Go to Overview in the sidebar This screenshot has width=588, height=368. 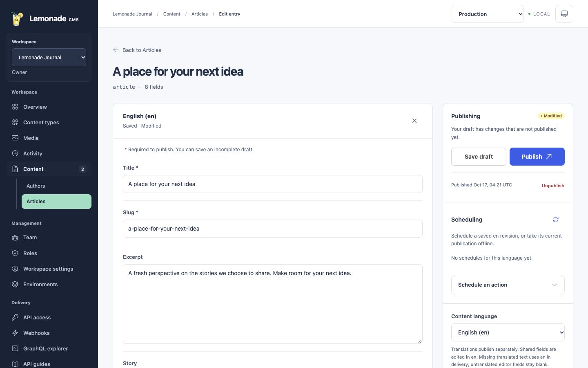49,107
